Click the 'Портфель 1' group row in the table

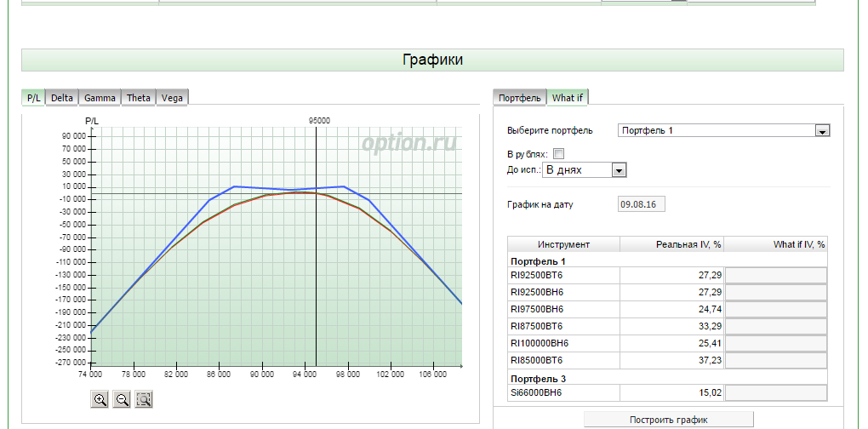coord(668,260)
